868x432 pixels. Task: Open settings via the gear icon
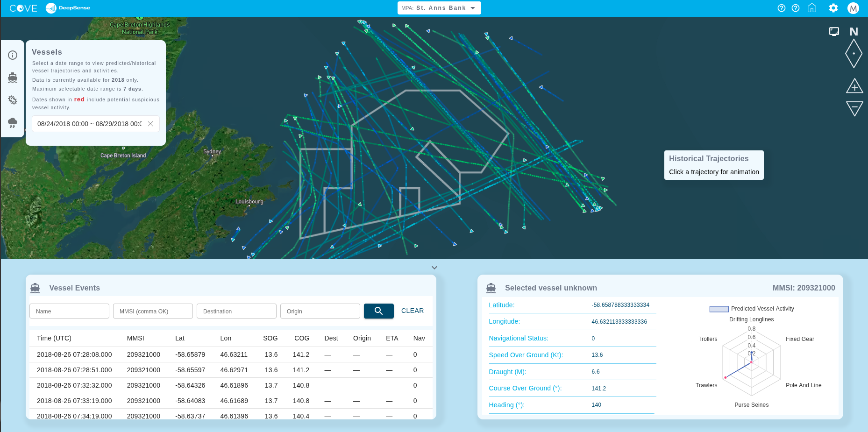(833, 8)
